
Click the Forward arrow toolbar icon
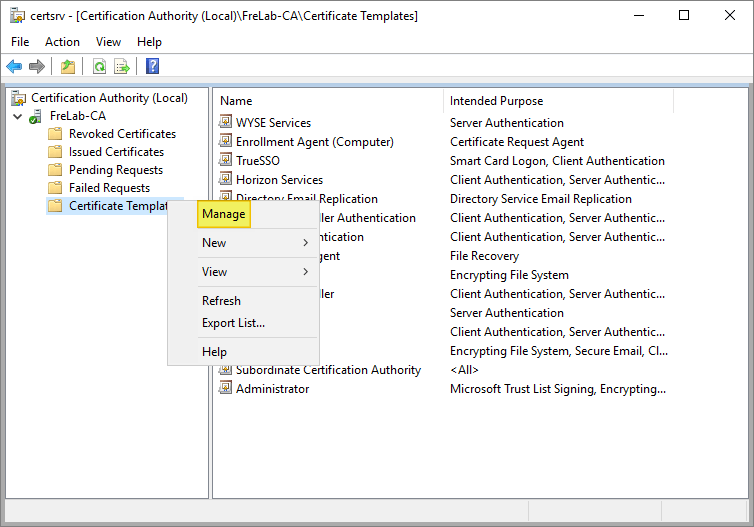[x=37, y=67]
